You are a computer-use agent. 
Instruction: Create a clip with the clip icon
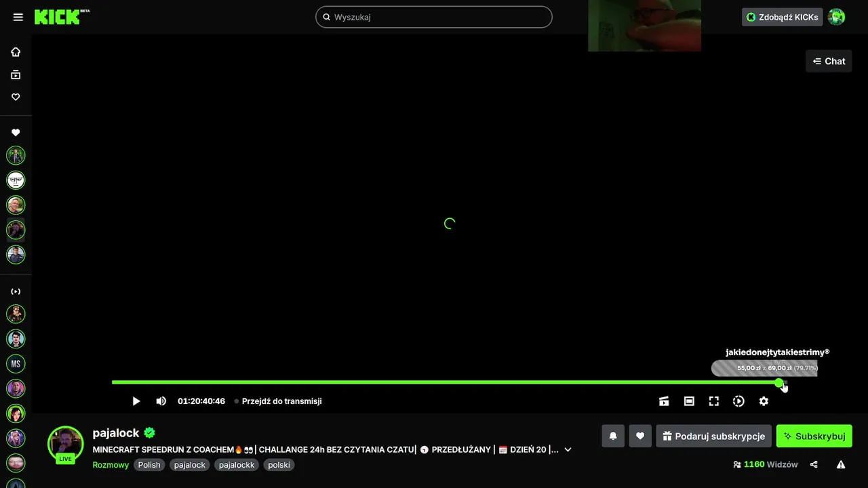(x=664, y=401)
